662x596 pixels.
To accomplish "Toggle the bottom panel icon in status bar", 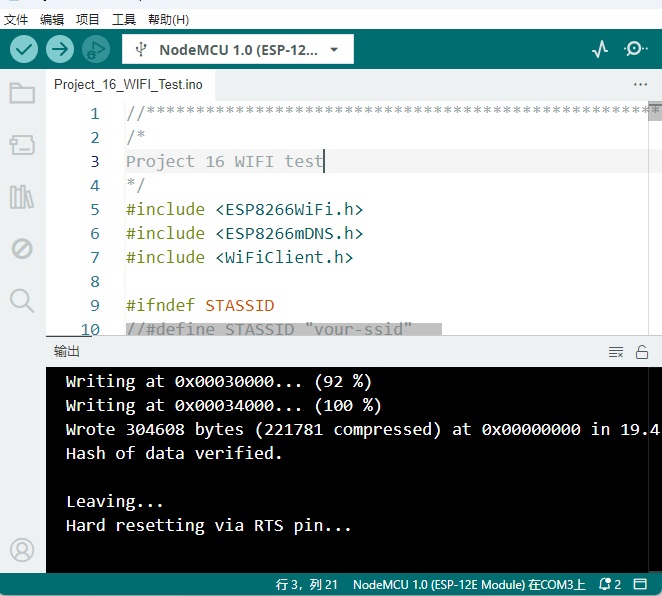I will point(640,584).
